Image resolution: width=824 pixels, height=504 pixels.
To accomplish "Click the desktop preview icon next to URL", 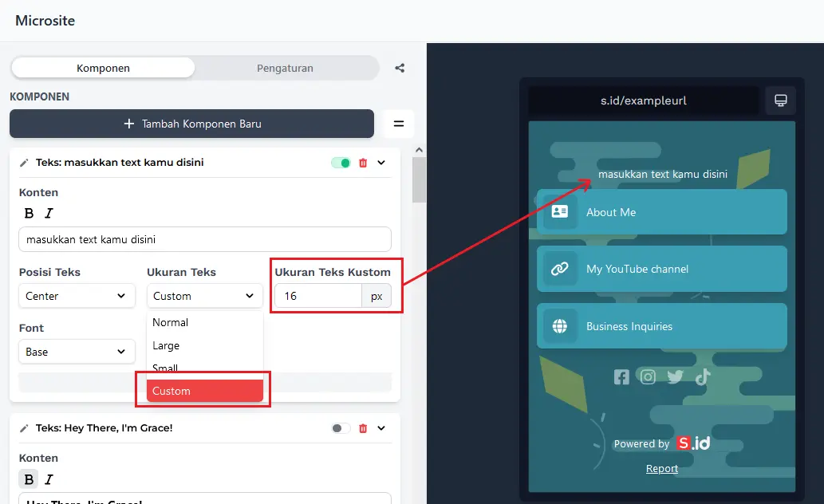I will [780, 100].
